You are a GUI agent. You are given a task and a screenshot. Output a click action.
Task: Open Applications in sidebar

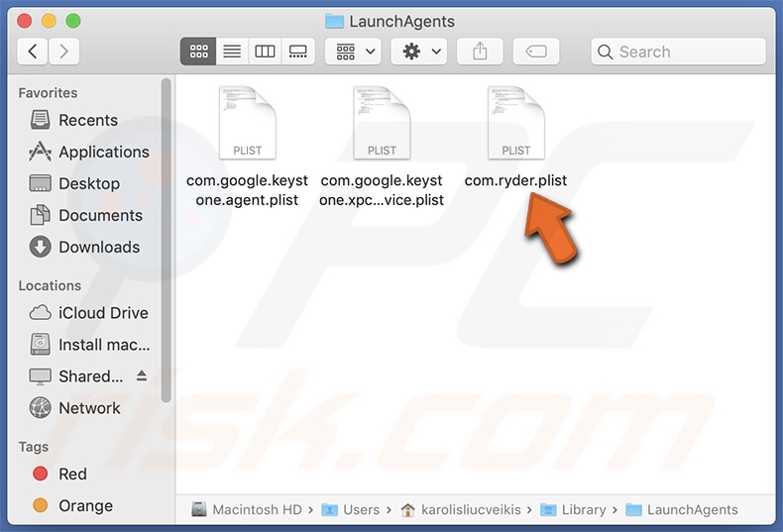click(88, 152)
